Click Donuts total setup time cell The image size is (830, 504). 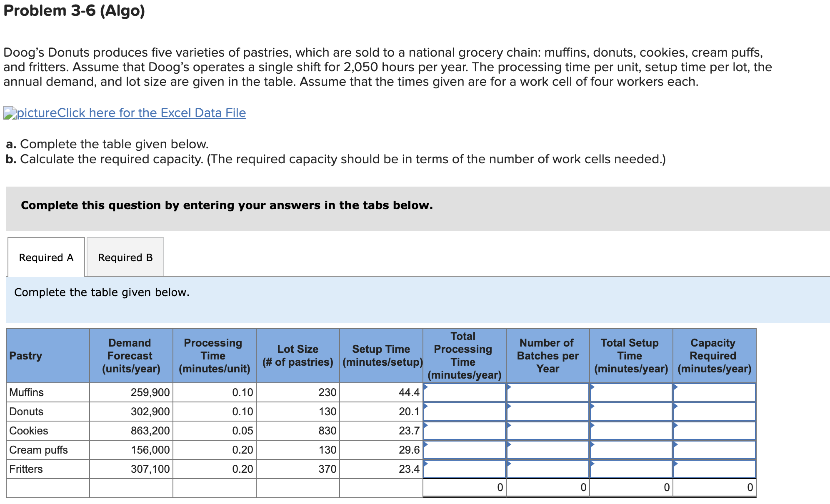click(631, 412)
